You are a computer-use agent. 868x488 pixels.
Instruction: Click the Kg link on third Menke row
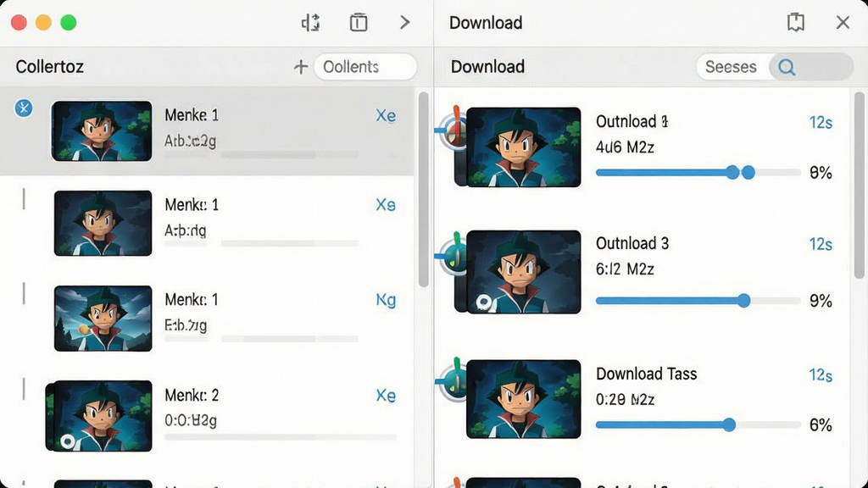[x=386, y=300]
